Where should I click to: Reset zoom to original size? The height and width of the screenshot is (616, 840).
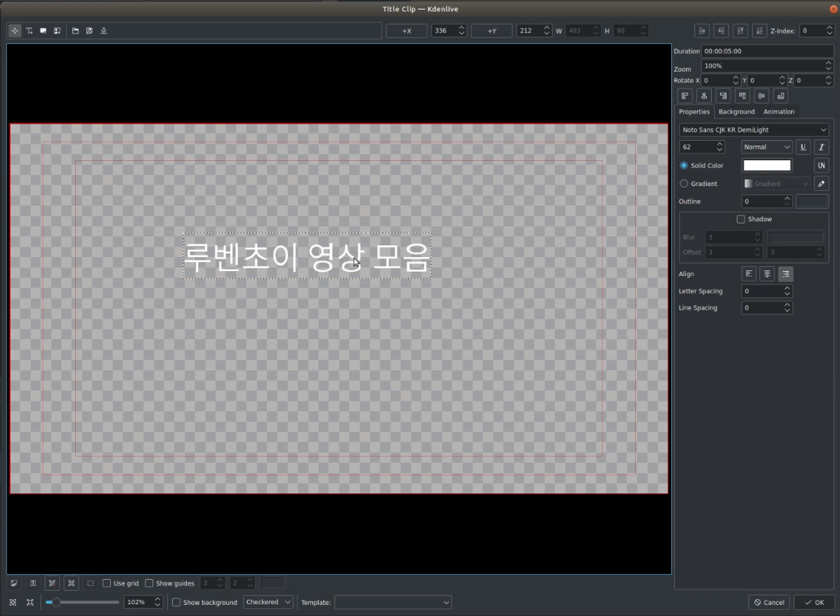tap(30, 602)
